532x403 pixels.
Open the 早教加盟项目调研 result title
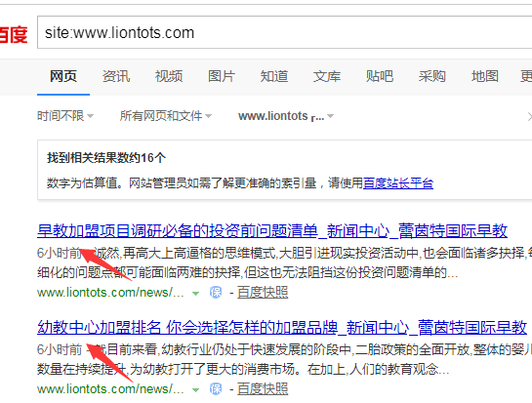point(272,231)
